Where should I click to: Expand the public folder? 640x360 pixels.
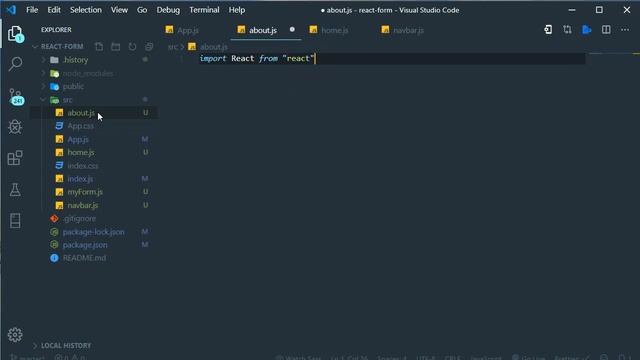pyautogui.click(x=43, y=86)
